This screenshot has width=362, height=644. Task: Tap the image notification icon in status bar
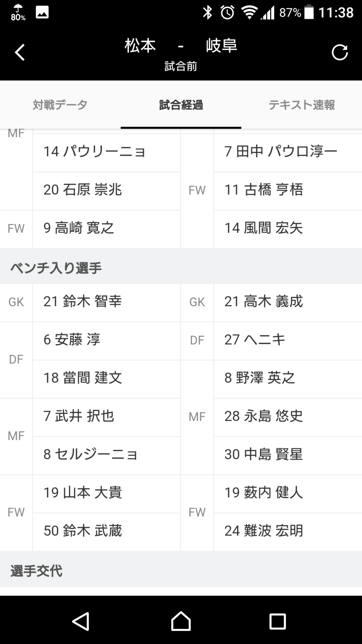(x=42, y=13)
